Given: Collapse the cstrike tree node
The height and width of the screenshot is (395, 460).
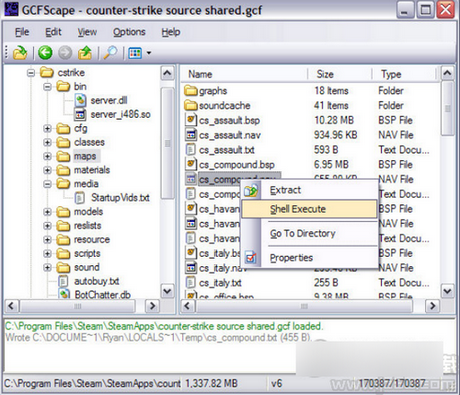Looking at the screenshot, I should 31,73.
